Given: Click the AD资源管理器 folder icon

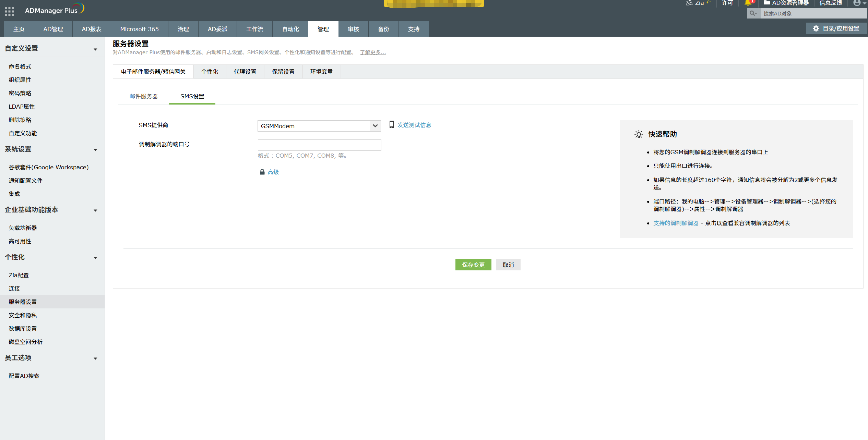Looking at the screenshot, I should point(766,3).
